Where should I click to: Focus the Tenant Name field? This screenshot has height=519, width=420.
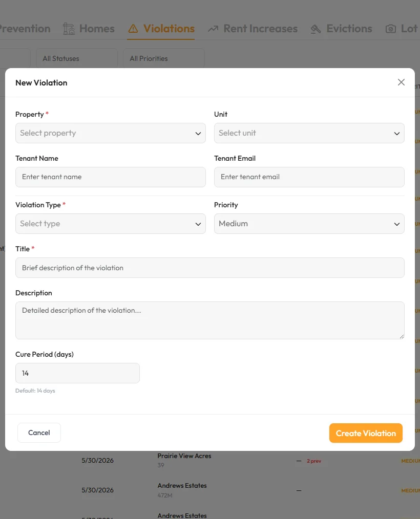110,177
